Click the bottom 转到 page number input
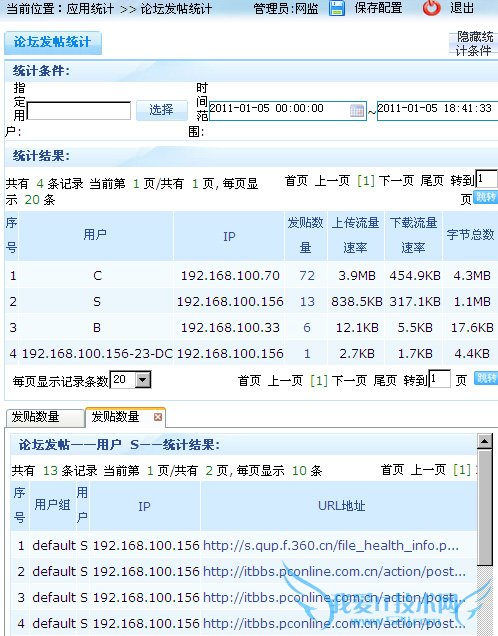 pyautogui.click(x=439, y=379)
